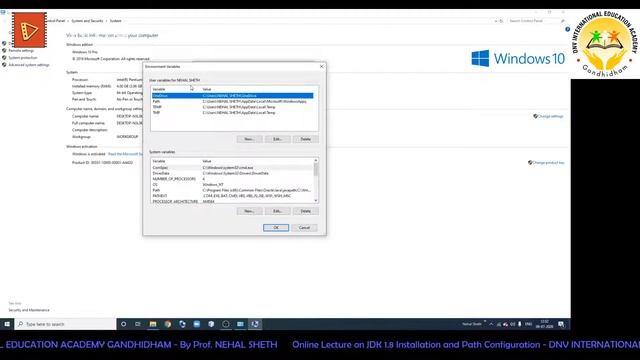Click the Advanced system settings shield icon
Screen dimensions: 640x360
pos(4,65)
